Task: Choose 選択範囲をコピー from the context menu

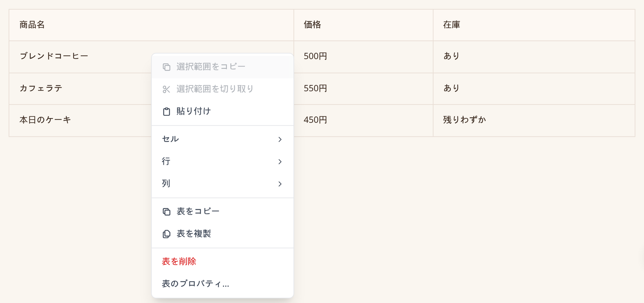Action: point(223,67)
